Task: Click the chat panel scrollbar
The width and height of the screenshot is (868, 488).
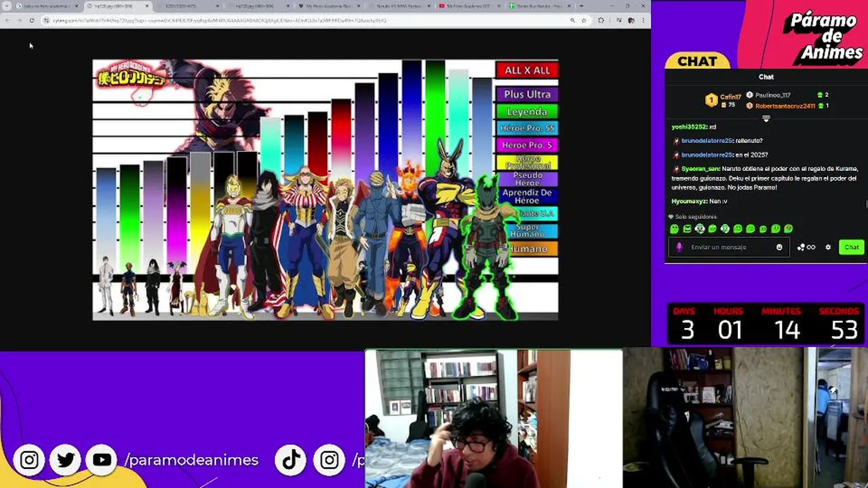Action: coord(866,203)
